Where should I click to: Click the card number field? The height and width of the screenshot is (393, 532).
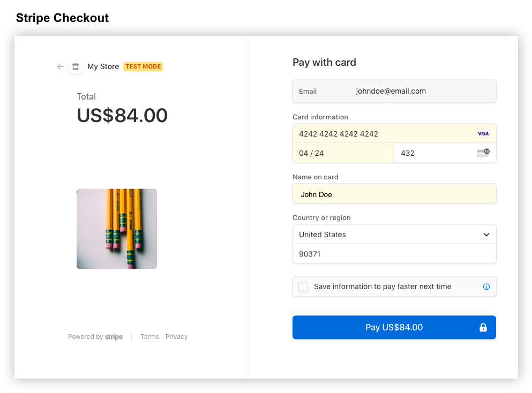pos(394,134)
